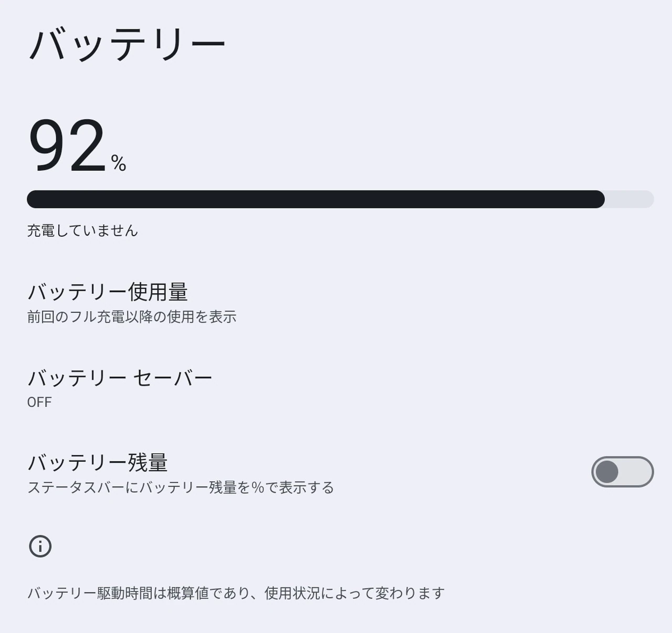Tap the gray knob of the switch

click(x=607, y=472)
